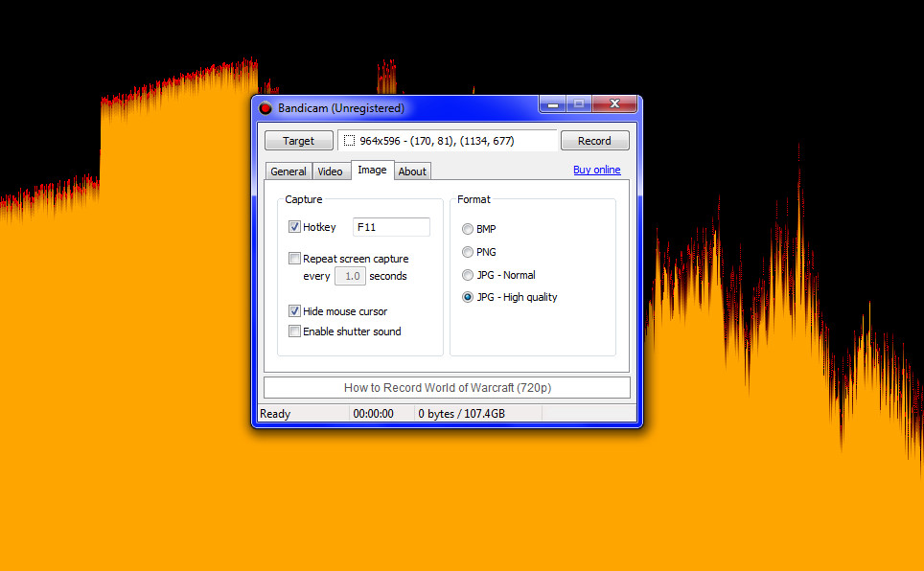Screen dimensions: 924x571
Task: Follow the Buy online link
Action: click(596, 170)
